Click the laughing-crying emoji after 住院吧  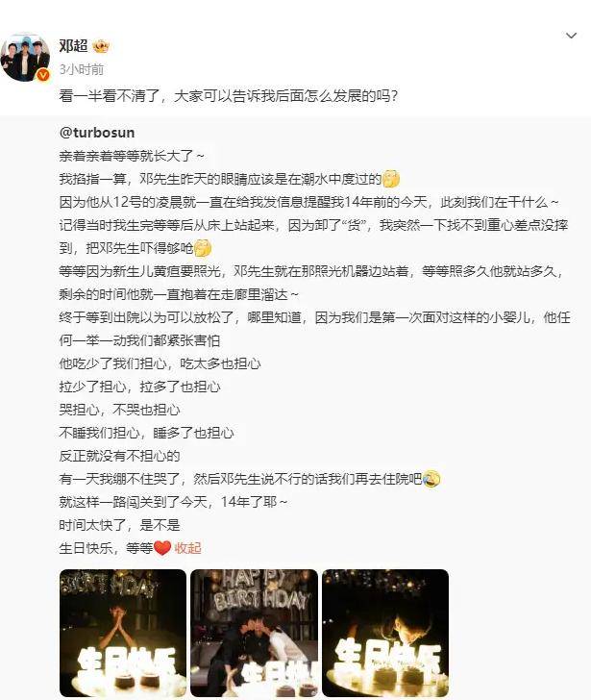click(x=431, y=479)
